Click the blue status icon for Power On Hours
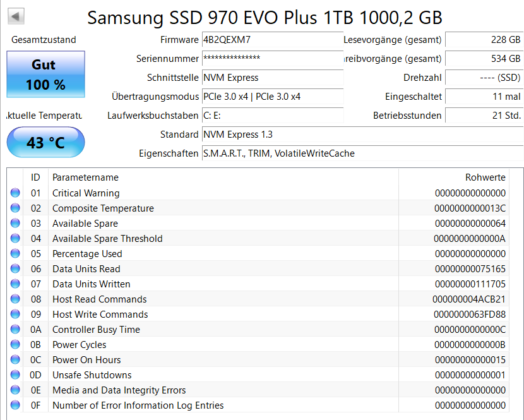The height and width of the screenshot is (420, 524). (x=15, y=359)
